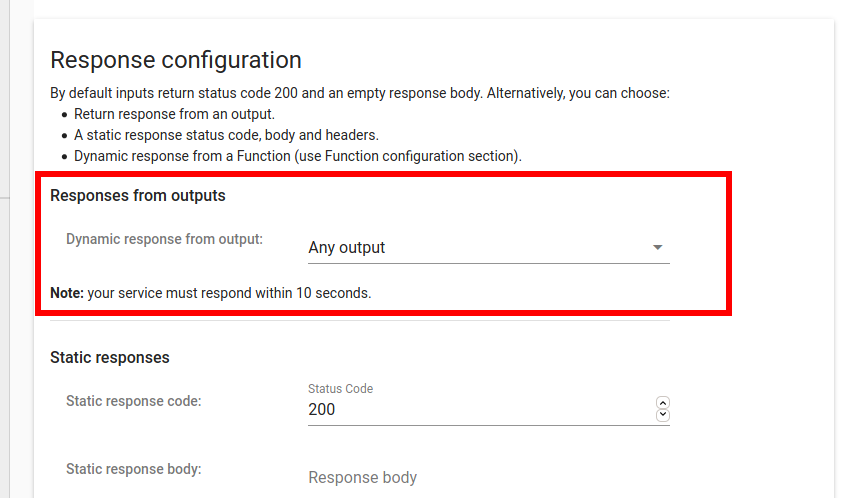The width and height of the screenshot is (849, 498).
Task: Click the 'A static response status code' bullet
Action: pos(226,135)
